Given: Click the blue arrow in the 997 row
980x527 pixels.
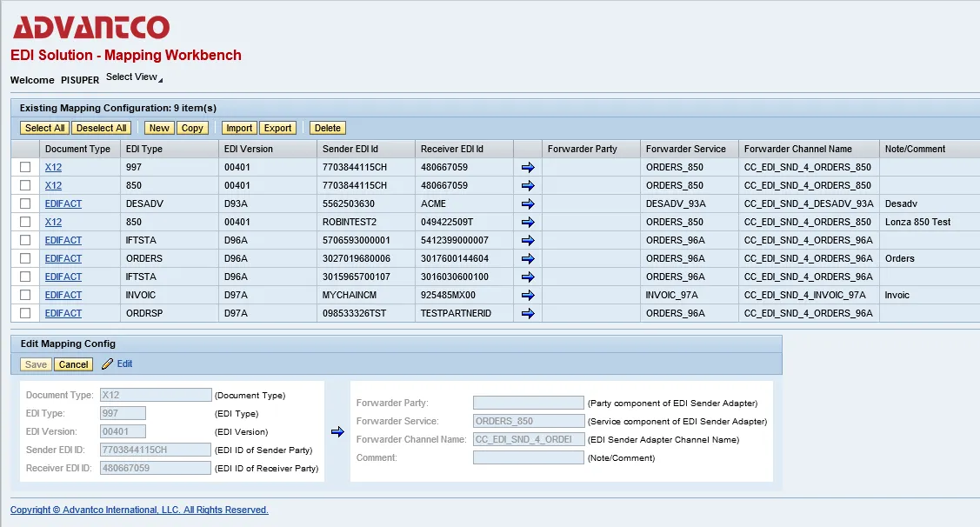Looking at the screenshot, I should (x=528, y=167).
